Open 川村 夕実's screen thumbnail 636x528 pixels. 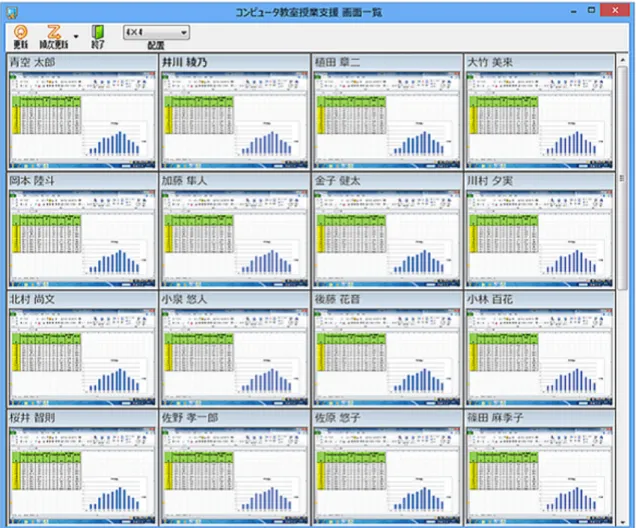(x=539, y=238)
